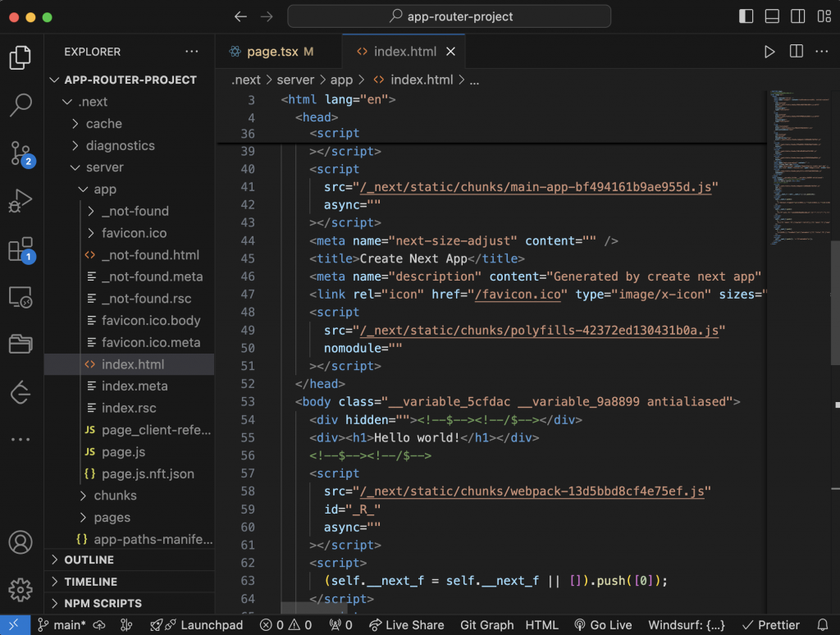Open Customize Layout icon
The image size is (840, 635).
(x=824, y=16)
